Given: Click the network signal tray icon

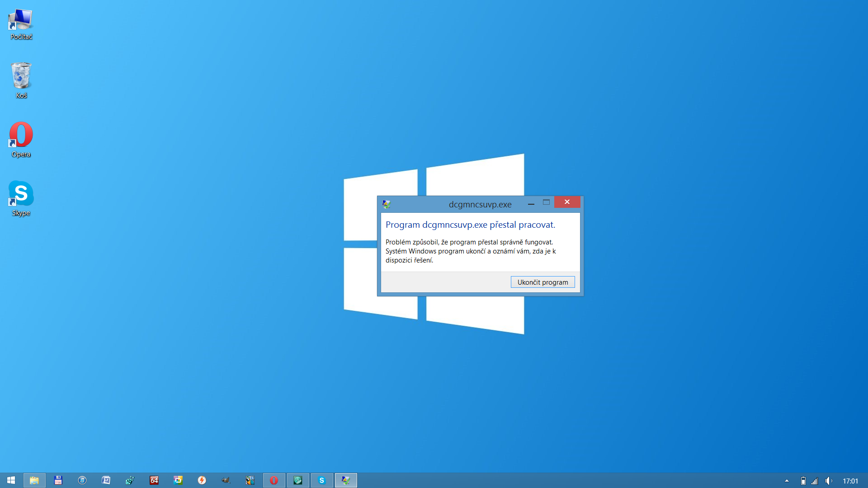Looking at the screenshot, I should coord(815,481).
